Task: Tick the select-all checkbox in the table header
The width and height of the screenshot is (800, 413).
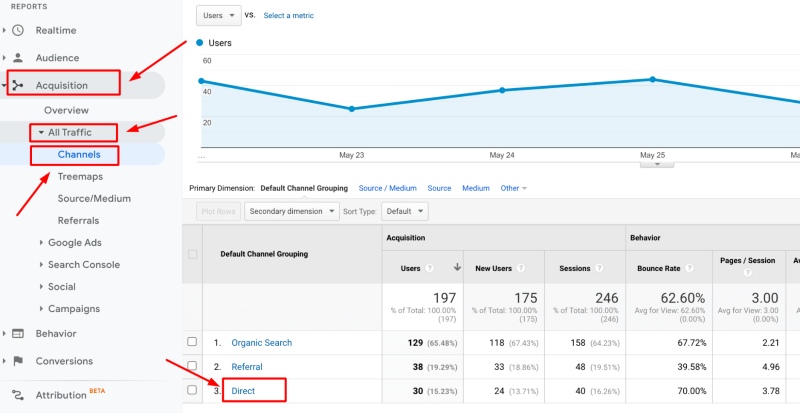Action: [x=192, y=254]
